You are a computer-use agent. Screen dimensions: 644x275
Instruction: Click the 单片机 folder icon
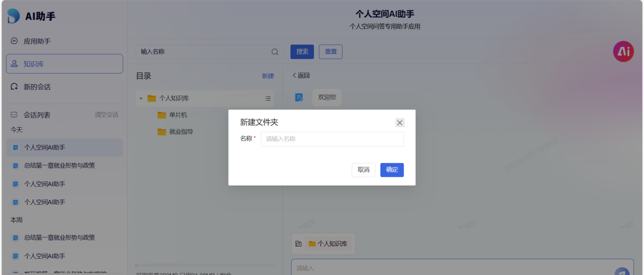162,115
